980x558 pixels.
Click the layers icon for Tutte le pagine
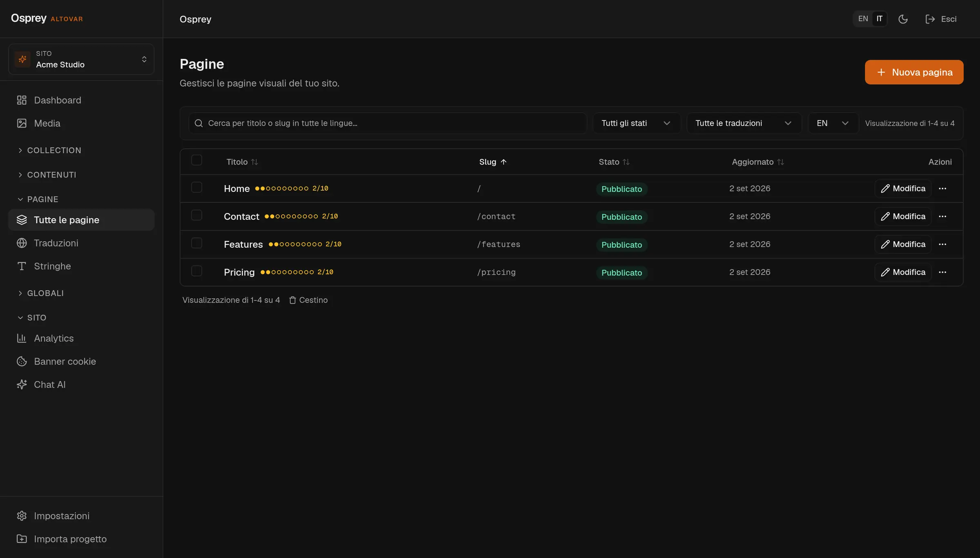(x=22, y=220)
